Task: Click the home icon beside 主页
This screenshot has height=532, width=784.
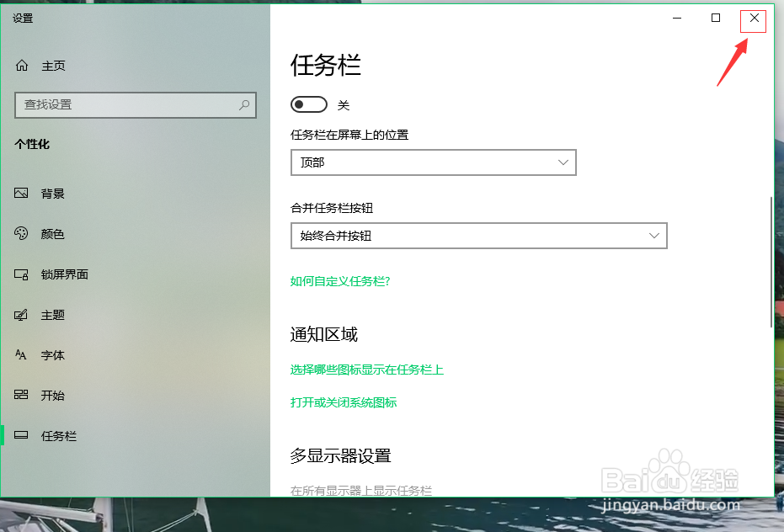Action: click(x=22, y=66)
